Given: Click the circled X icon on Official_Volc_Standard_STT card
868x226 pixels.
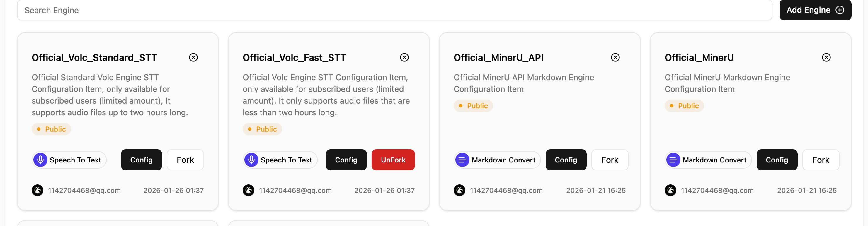Looking at the screenshot, I should [x=193, y=58].
